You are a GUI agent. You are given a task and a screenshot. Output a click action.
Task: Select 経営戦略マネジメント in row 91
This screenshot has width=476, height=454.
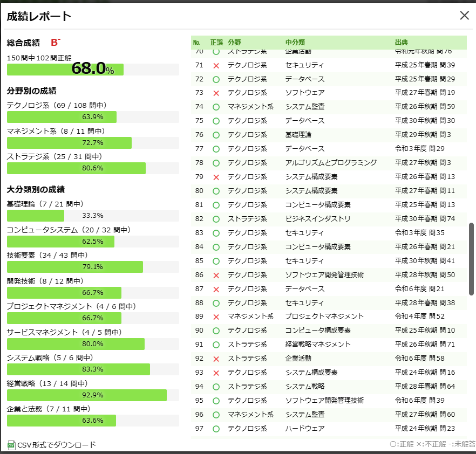(318, 344)
